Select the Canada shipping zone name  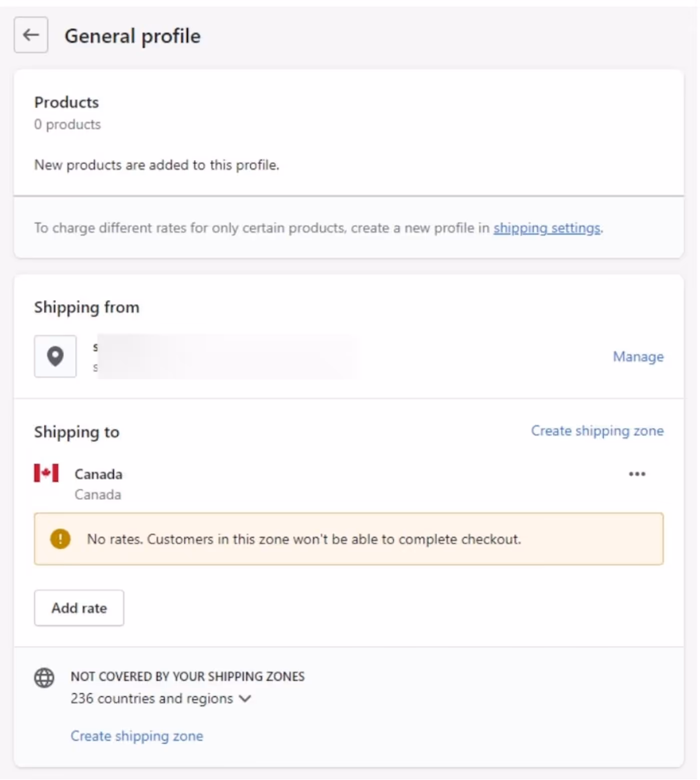point(98,474)
